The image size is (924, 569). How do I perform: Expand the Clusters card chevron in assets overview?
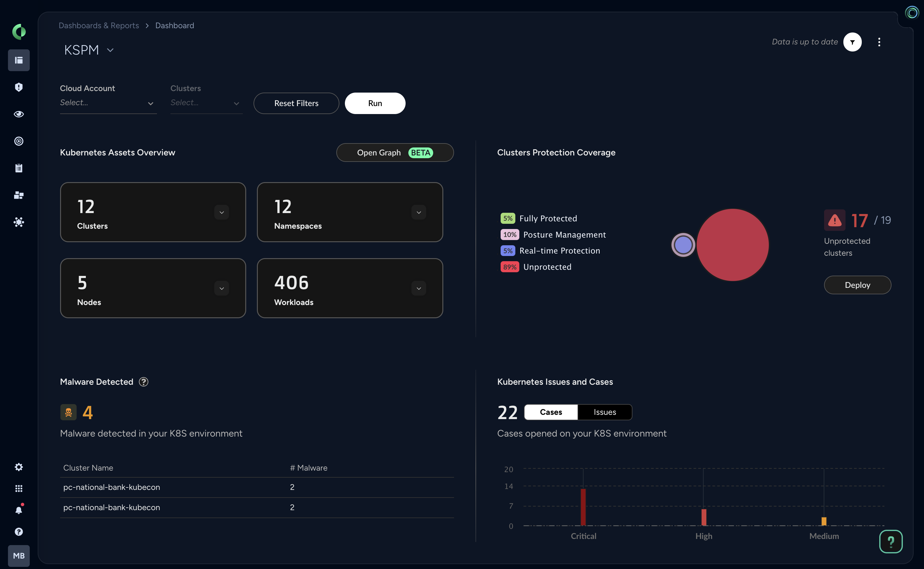click(x=222, y=212)
